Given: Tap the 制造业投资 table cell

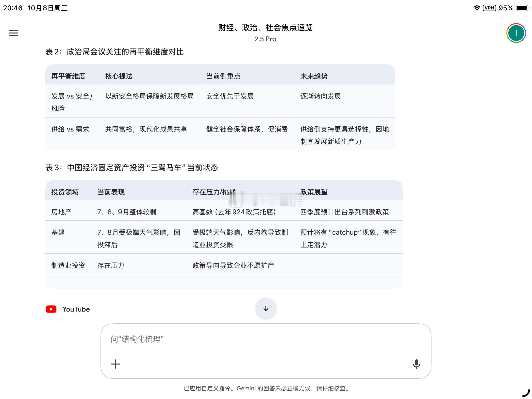Looking at the screenshot, I should coord(68,265).
